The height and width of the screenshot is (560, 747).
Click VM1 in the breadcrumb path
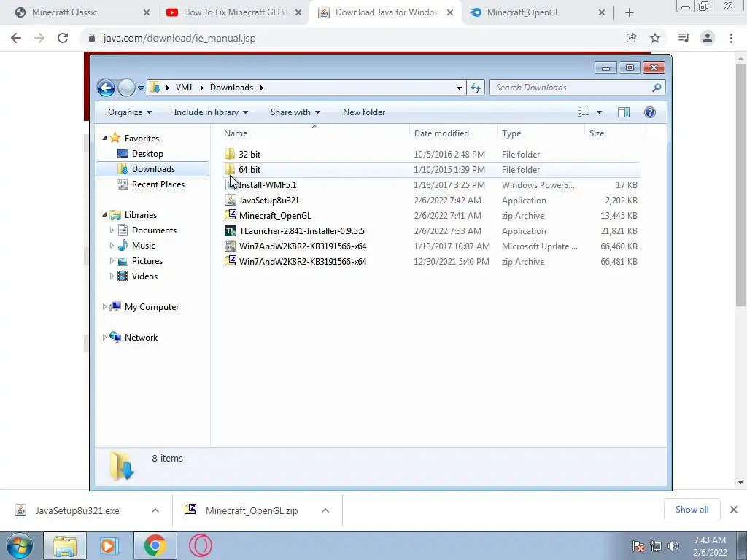[x=184, y=87]
